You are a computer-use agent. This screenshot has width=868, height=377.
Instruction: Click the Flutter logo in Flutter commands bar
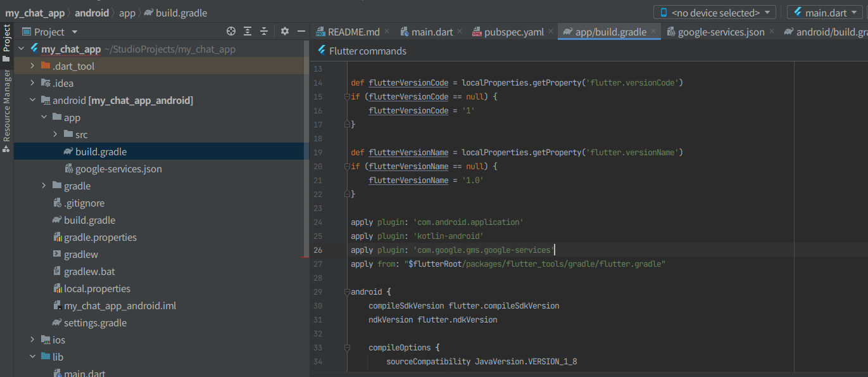(322, 51)
